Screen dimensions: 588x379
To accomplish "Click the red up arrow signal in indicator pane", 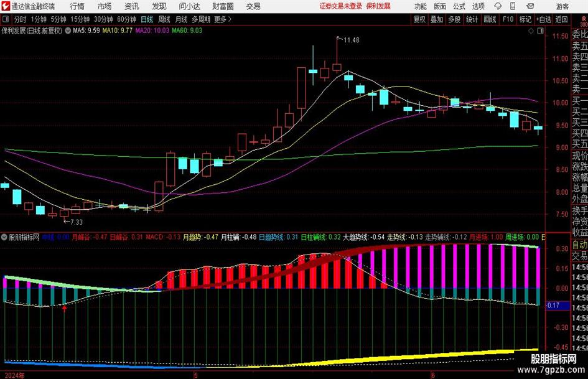I will [x=65, y=309].
